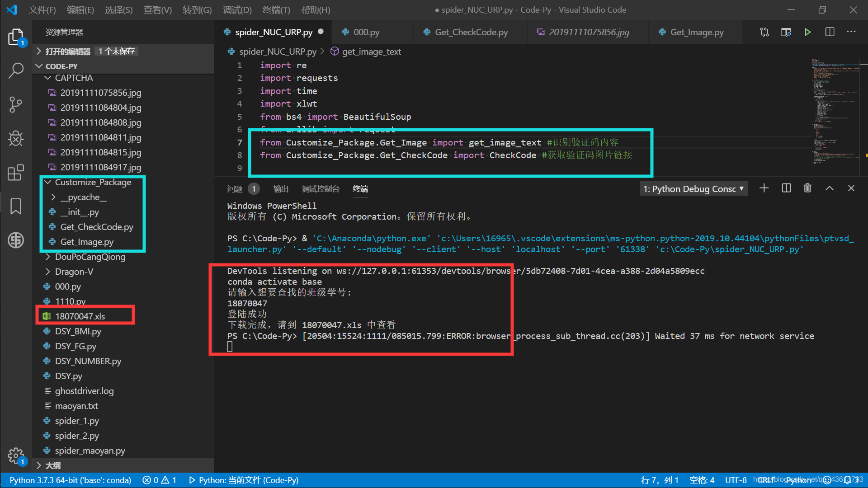
Task: Create a new terminal with the plus icon
Action: 764,188
